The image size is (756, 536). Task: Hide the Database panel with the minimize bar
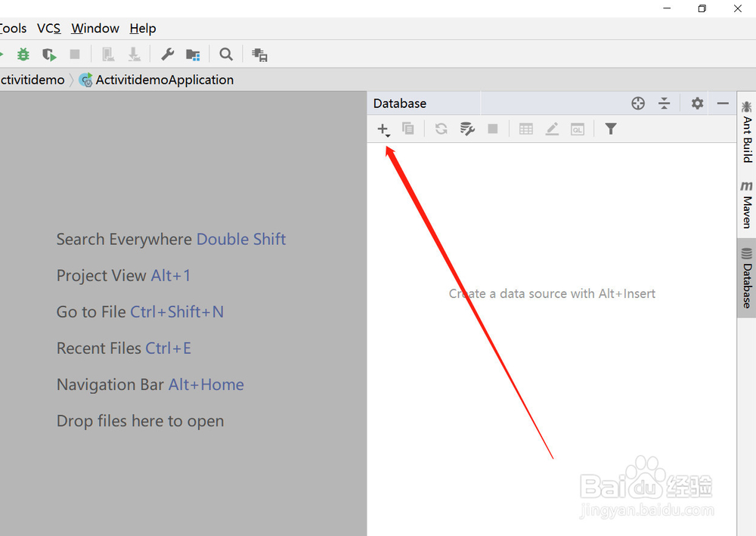(x=723, y=103)
